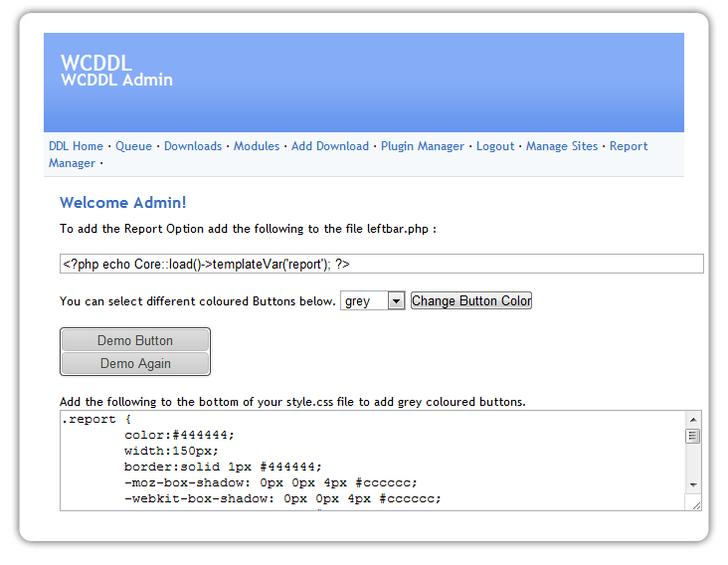Click the textarea scrollbar thumb
Viewport: 728px width, 565px height.
pyautogui.click(x=694, y=436)
